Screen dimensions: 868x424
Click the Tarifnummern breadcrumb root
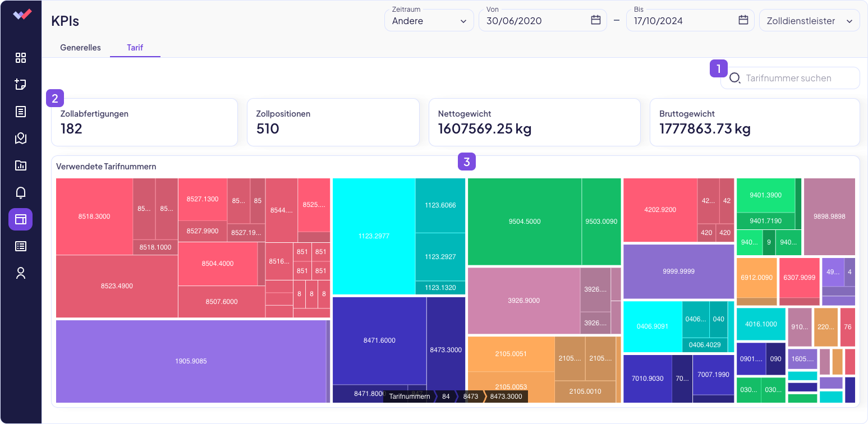[x=409, y=397]
